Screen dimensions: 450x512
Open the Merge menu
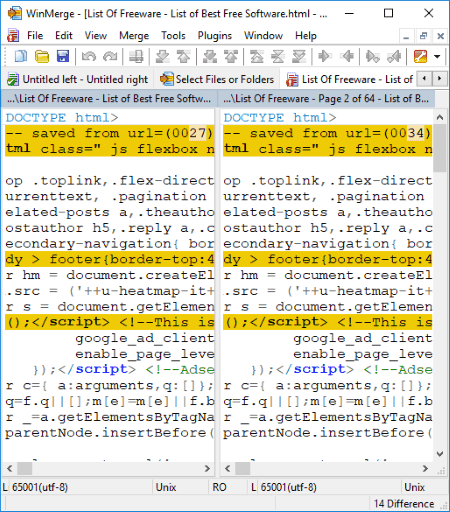coord(134,35)
